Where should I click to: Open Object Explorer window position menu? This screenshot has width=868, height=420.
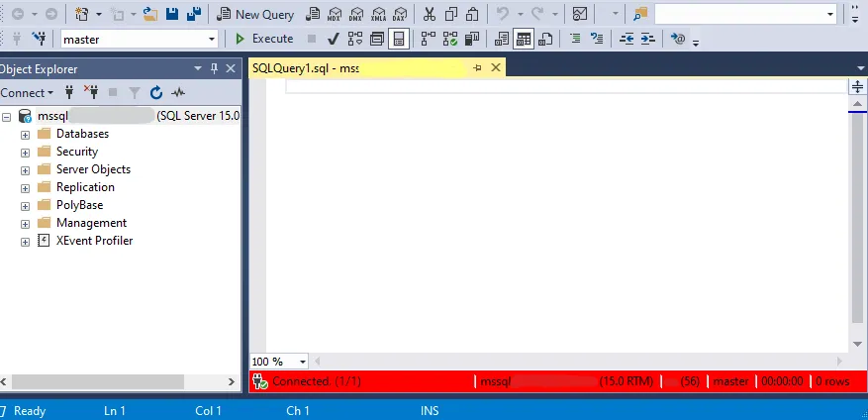tap(198, 68)
